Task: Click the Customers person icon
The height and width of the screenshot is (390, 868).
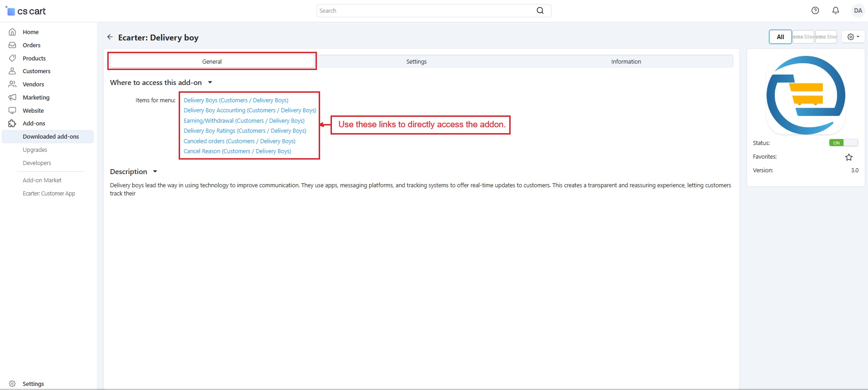Action: point(12,71)
